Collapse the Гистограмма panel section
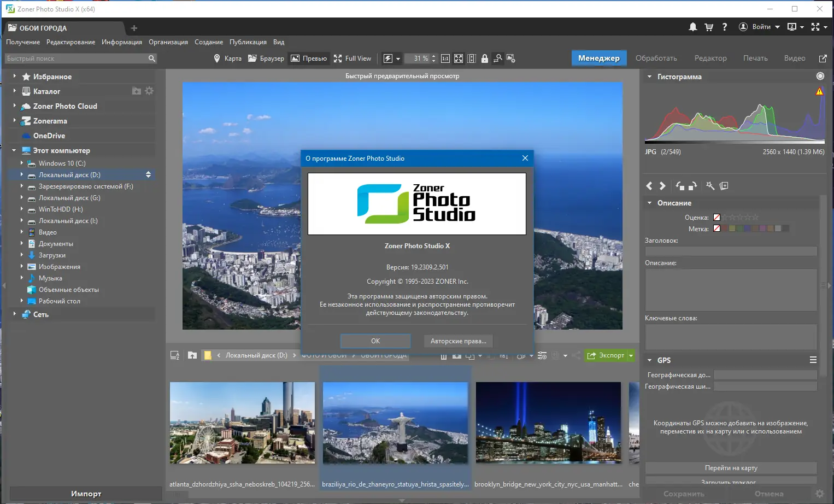The image size is (834, 504). pyautogui.click(x=649, y=77)
